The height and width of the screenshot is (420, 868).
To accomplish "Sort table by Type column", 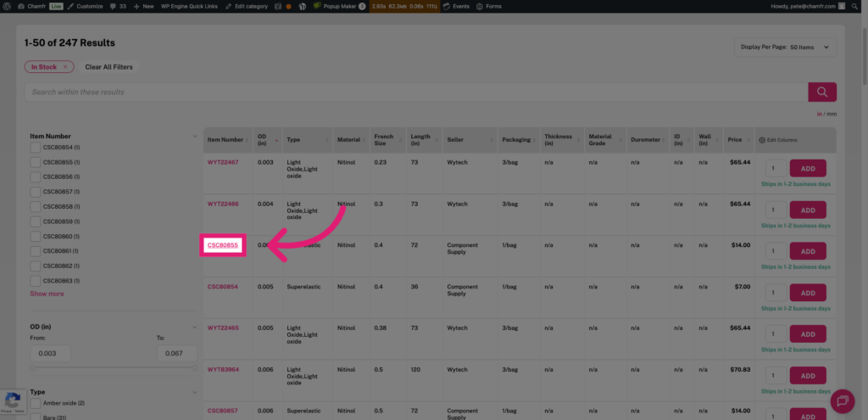I will [x=308, y=140].
